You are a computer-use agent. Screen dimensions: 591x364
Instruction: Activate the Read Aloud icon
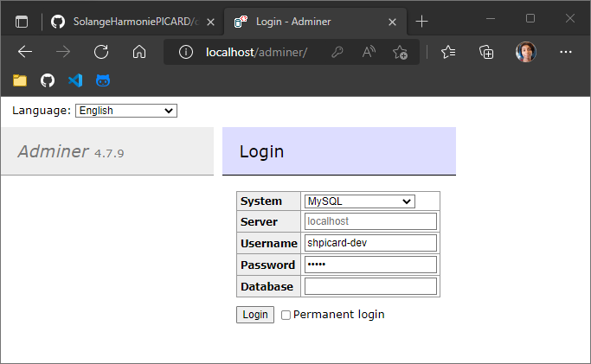coord(369,52)
